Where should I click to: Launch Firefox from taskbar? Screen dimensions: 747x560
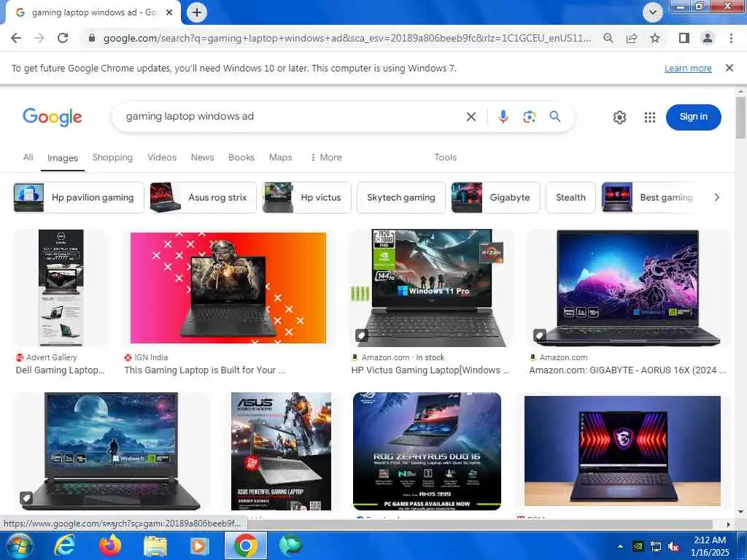[109, 545]
